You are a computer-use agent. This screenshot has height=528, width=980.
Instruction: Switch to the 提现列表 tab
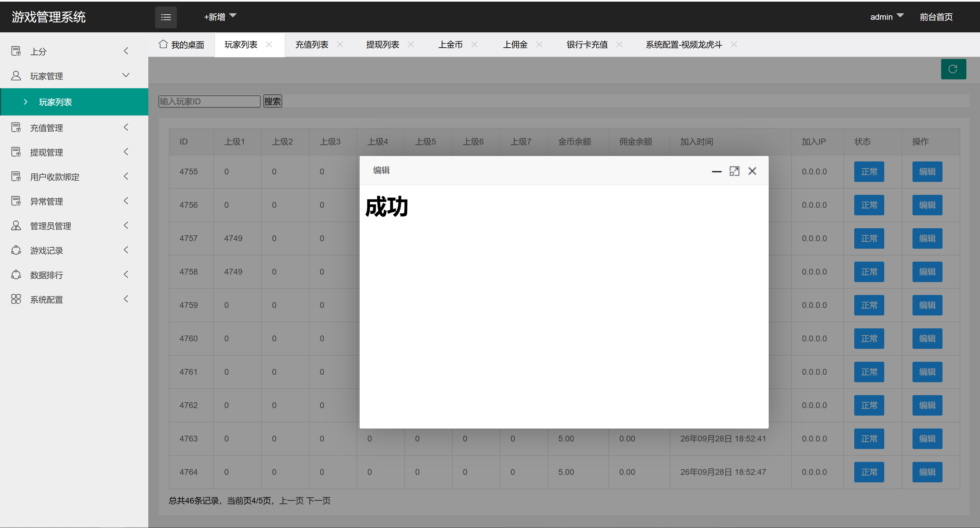coord(383,45)
